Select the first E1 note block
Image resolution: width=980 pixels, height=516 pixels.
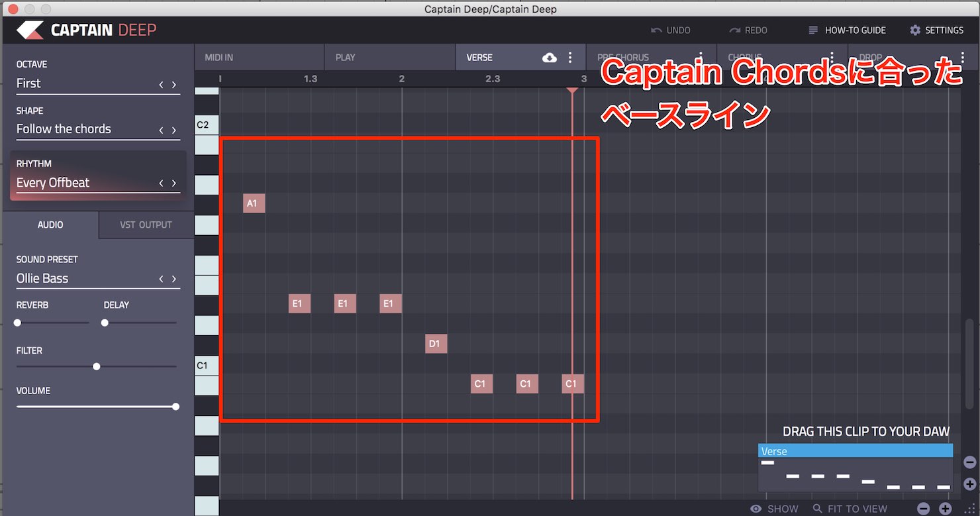(300, 304)
